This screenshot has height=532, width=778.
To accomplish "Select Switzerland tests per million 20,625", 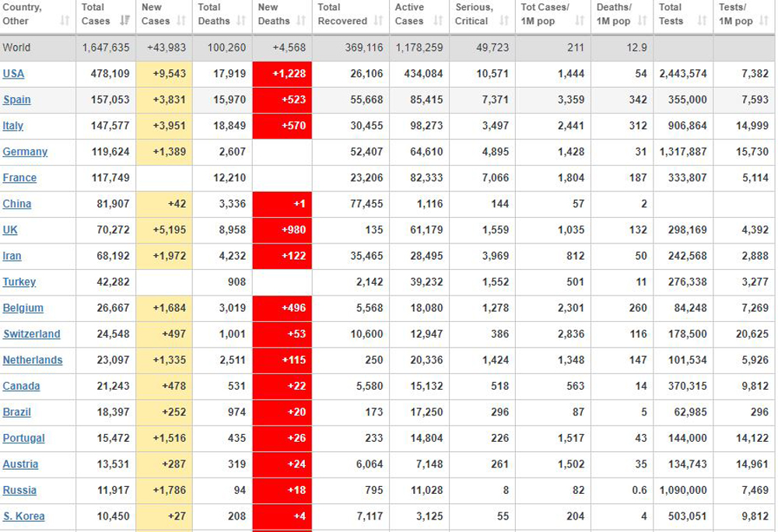I will click(752, 334).
